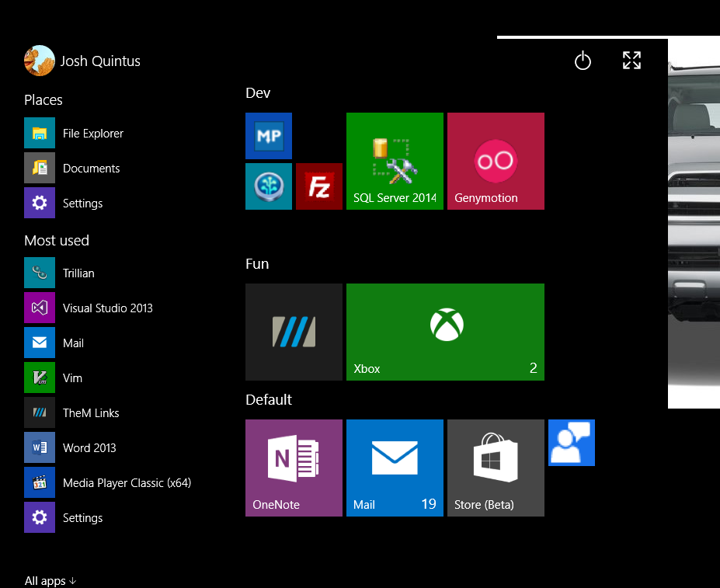Click the Media Player Classic (x64) label
This screenshot has width=720, height=588.
[127, 483]
